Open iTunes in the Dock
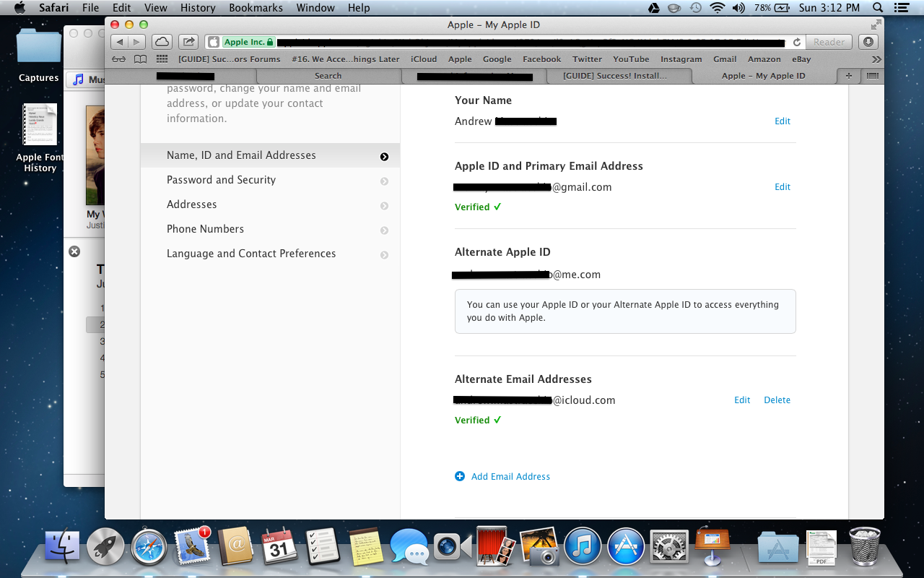The image size is (924, 578). pyautogui.click(x=582, y=547)
